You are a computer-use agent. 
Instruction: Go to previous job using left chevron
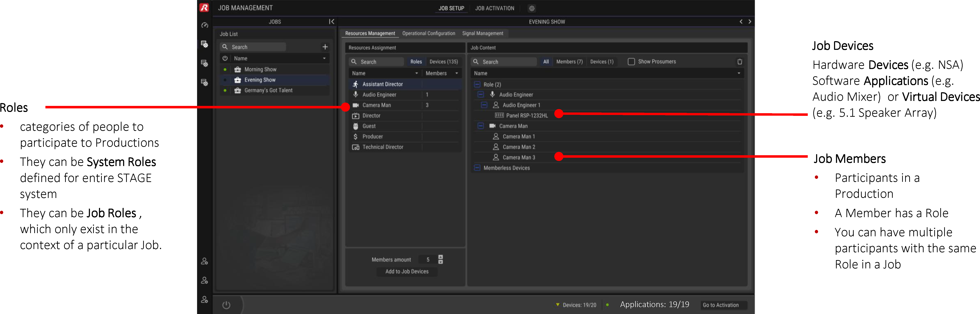click(x=741, y=22)
